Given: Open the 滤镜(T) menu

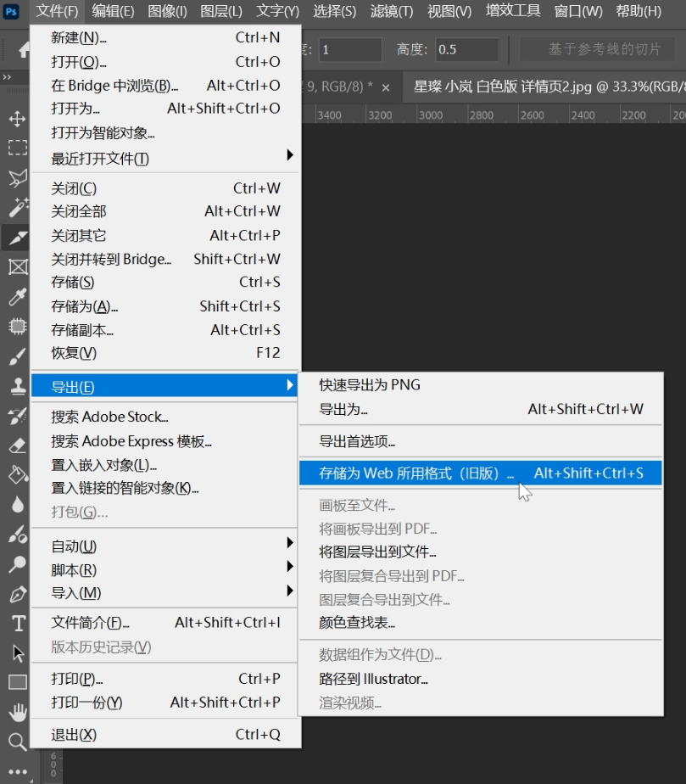Looking at the screenshot, I should click(392, 11).
